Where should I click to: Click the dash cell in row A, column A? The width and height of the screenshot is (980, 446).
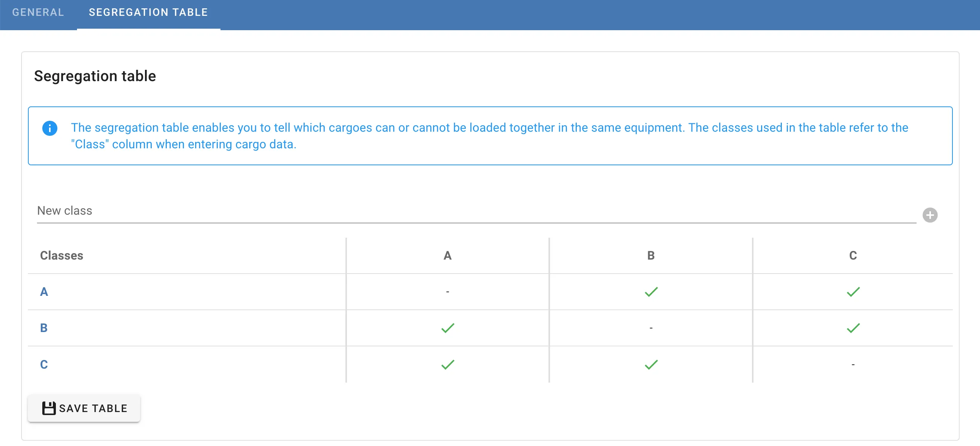447,292
